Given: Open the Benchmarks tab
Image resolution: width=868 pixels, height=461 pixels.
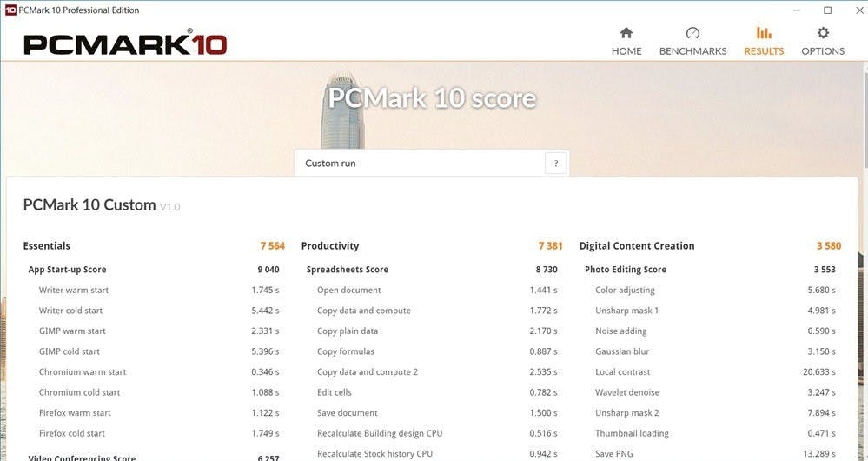Looking at the screenshot, I should click(x=692, y=41).
